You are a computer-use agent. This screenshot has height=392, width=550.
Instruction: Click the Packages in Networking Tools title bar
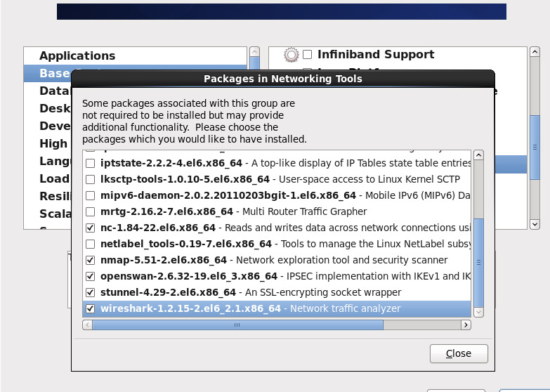coord(282,79)
